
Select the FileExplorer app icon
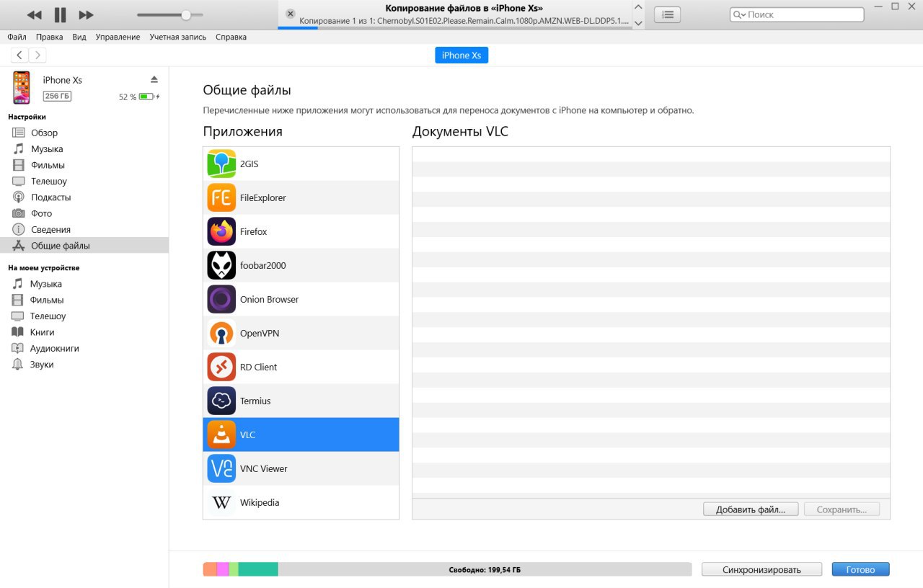coord(221,197)
